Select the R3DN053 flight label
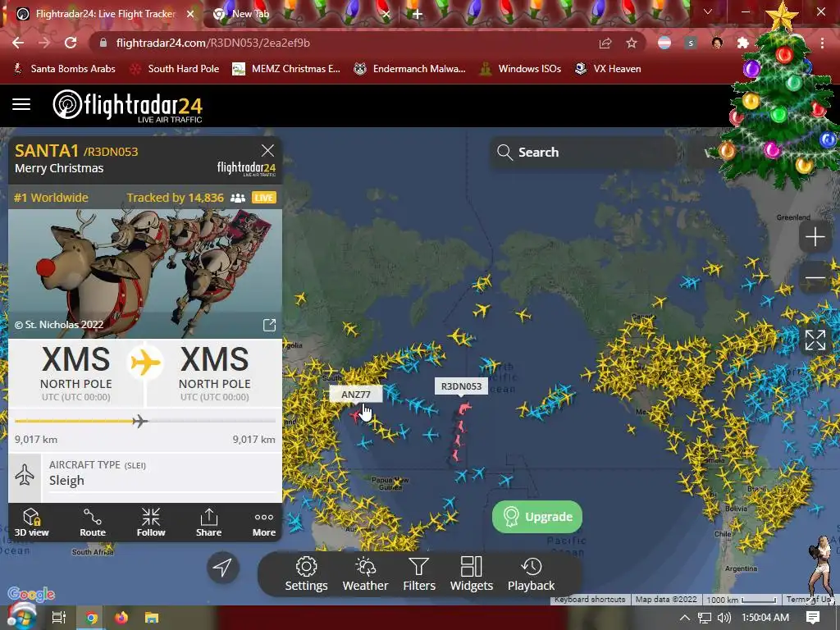 pos(461,386)
